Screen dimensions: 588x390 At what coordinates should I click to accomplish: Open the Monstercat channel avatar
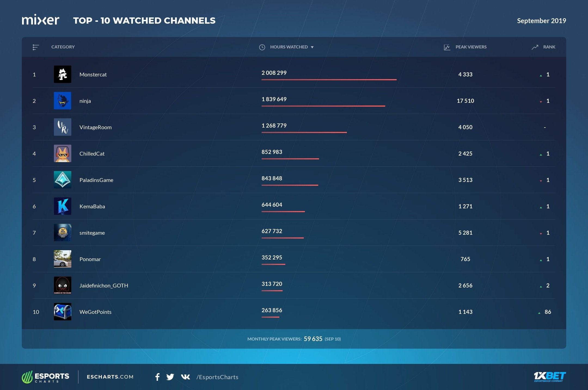pos(63,74)
